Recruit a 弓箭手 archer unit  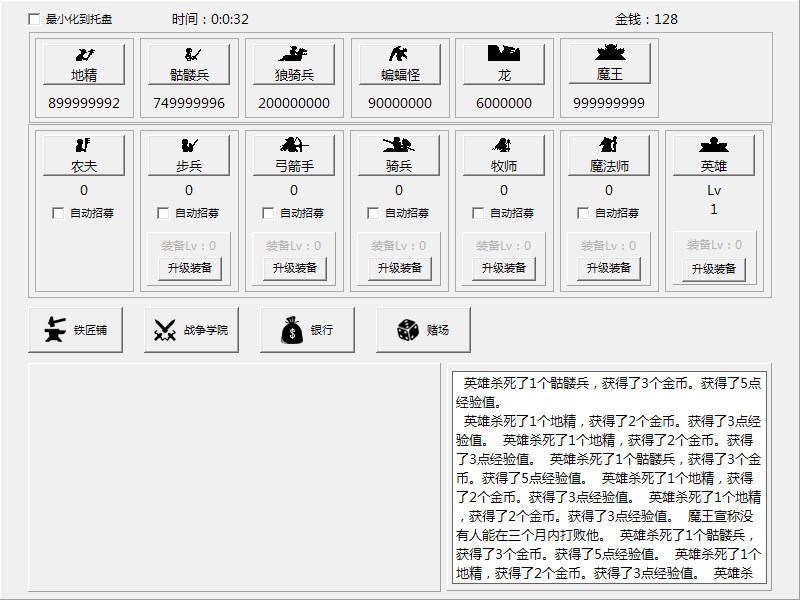[294, 156]
